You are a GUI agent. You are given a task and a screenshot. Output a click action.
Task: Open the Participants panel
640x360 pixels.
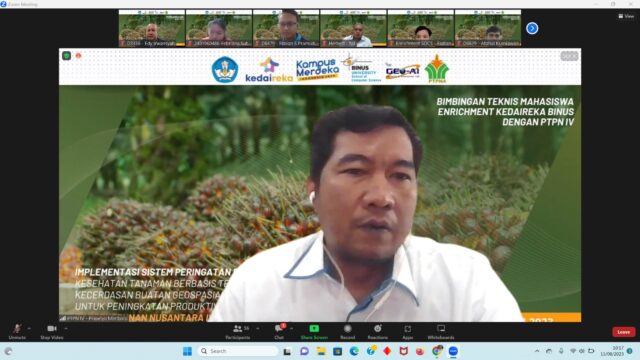(x=238, y=331)
